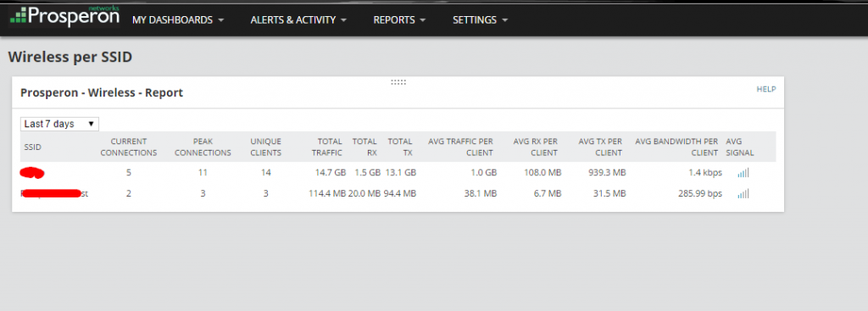Click the Current Connections column header
The height and width of the screenshot is (311, 868).
tap(129, 147)
